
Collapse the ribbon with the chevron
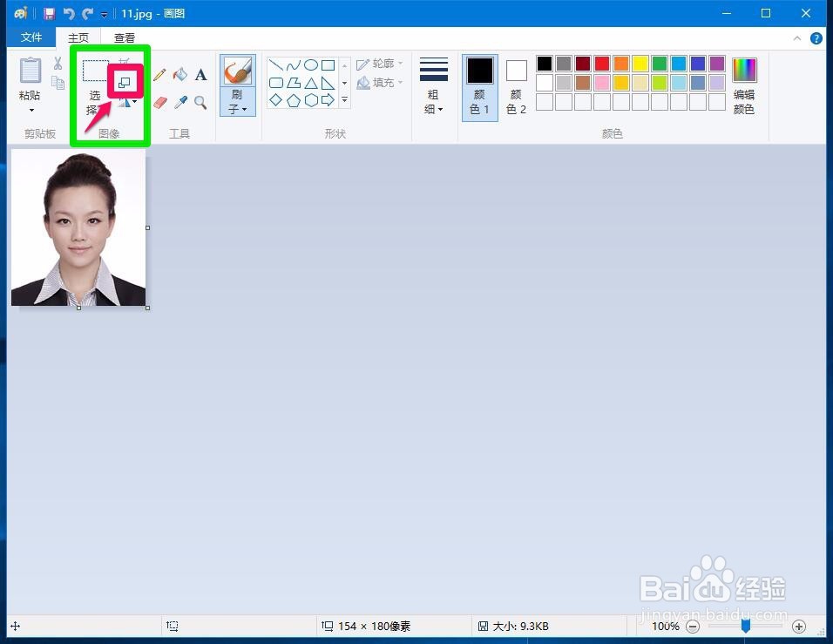pyautogui.click(x=797, y=38)
